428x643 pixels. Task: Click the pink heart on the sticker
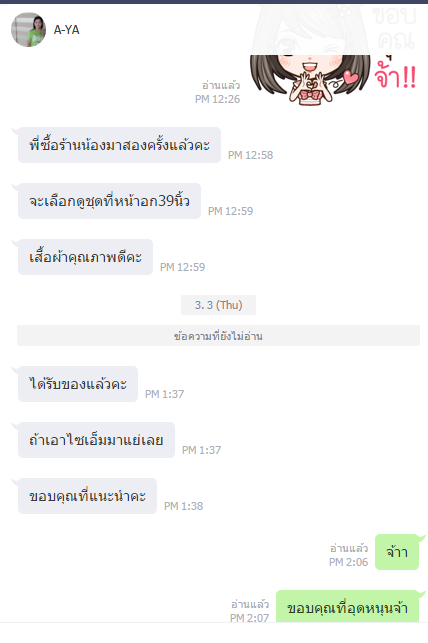coord(351,77)
